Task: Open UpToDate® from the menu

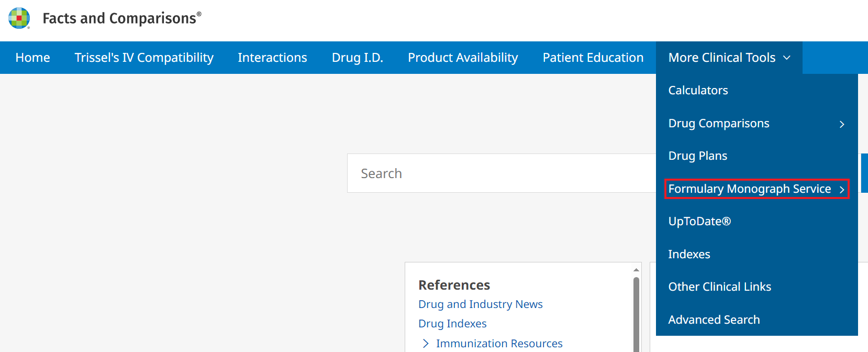Action: tap(699, 222)
